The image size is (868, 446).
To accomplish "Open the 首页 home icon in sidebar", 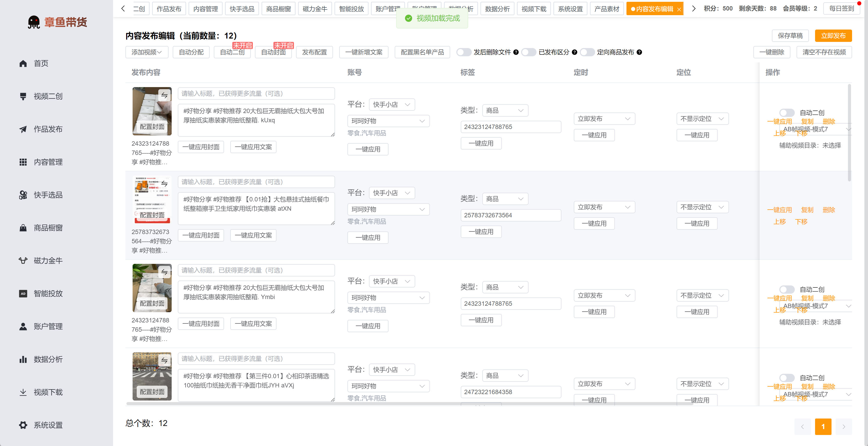I will point(23,63).
